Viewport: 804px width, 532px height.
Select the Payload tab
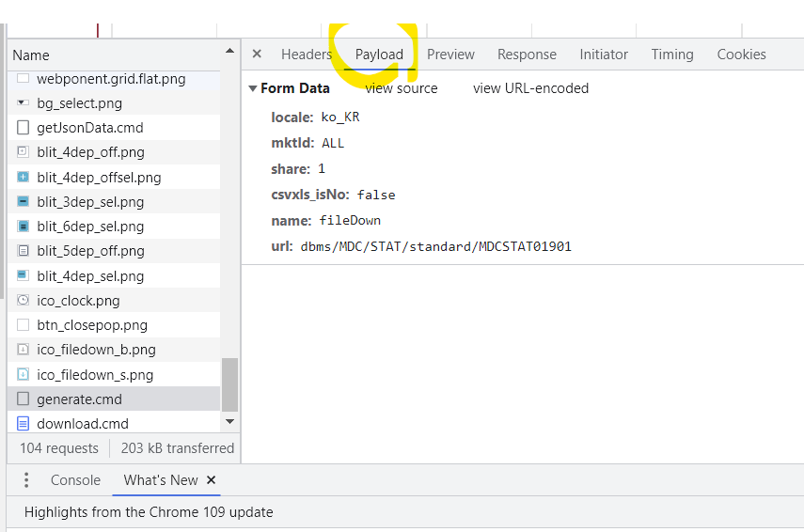[x=380, y=55]
